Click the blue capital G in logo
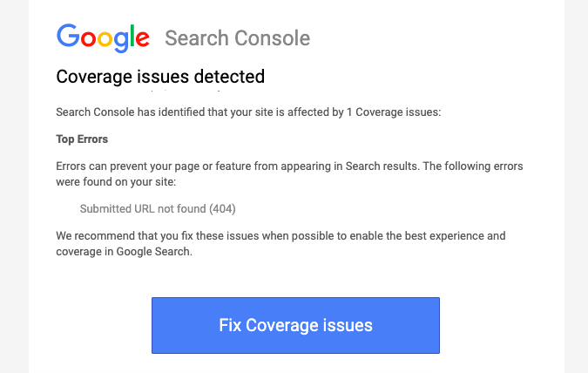Viewport: 588px width, 373px height. [x=68, y=36]
